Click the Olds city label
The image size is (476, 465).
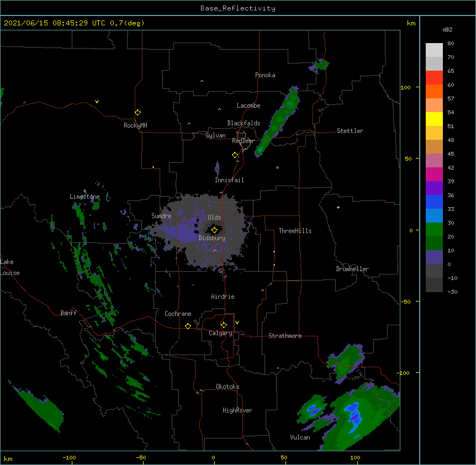[214, 218]
